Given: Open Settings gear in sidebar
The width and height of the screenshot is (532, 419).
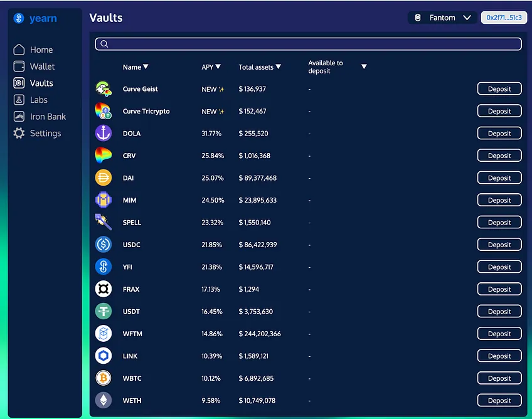Looking at the screenshot, I should click(x=19, y=133).
